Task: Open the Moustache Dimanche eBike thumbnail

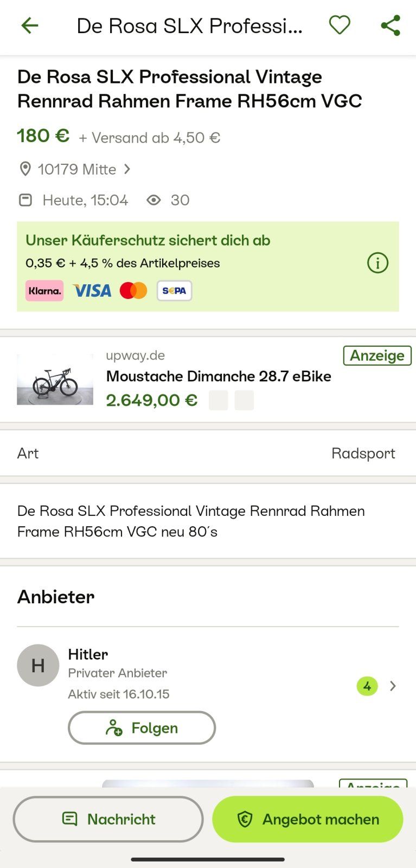Action: pyautogui.click(x=55, y=379)
